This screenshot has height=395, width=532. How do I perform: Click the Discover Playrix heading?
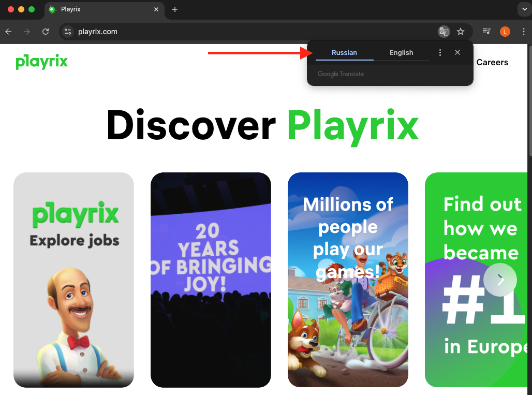[262, 126]
